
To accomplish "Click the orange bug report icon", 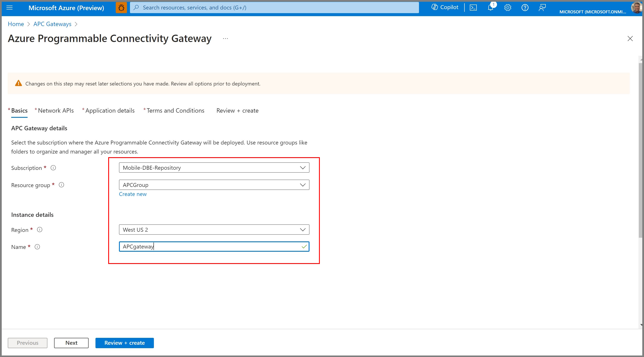I will click(x=121, y=8).
